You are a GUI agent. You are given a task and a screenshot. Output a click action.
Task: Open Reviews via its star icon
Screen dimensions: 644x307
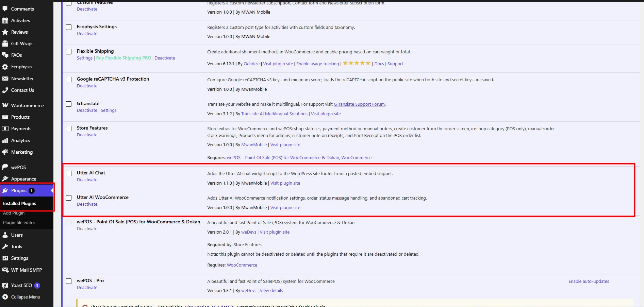click(x=5, y=32)
